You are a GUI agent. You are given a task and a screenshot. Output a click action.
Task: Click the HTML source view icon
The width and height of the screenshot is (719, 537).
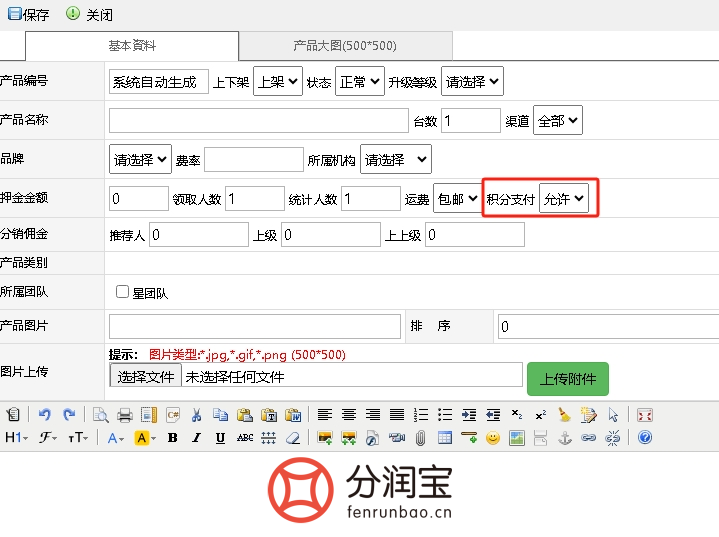13,415
